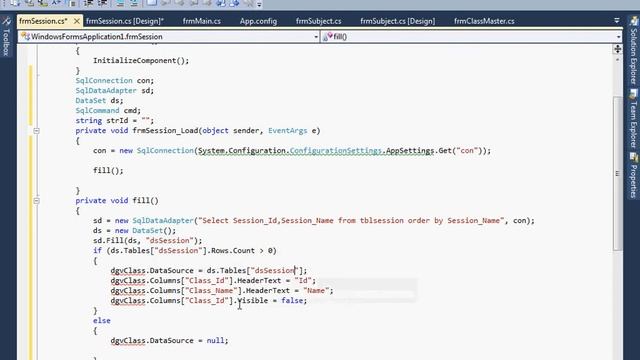
Task: Collapse the fill() method outline
Action: coord(36,201)
